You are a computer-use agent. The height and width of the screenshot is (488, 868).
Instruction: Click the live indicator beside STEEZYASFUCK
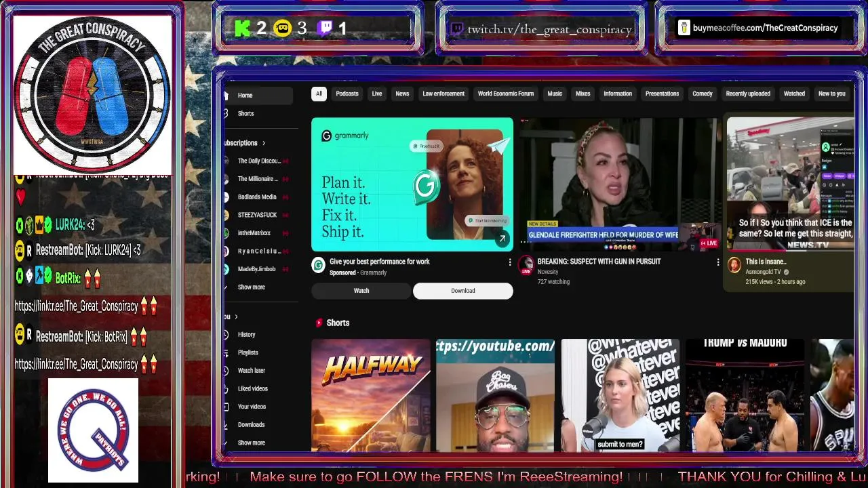tap(285, 215)
